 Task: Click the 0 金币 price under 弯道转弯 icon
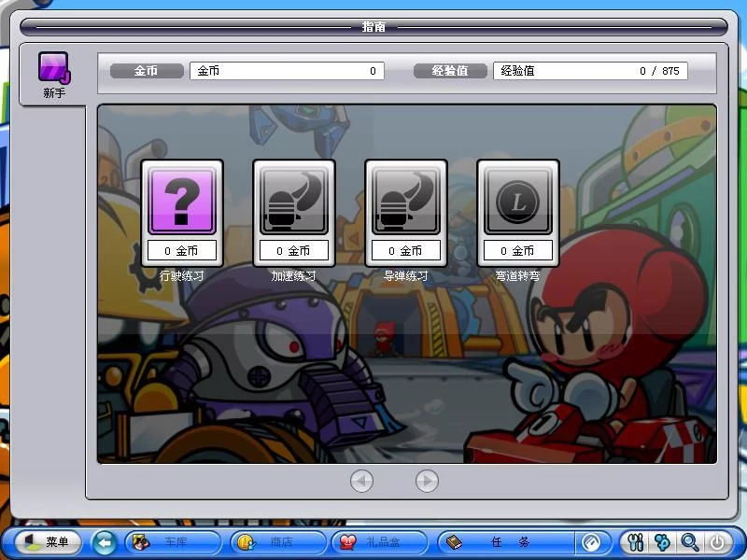(x=518, y=250)
